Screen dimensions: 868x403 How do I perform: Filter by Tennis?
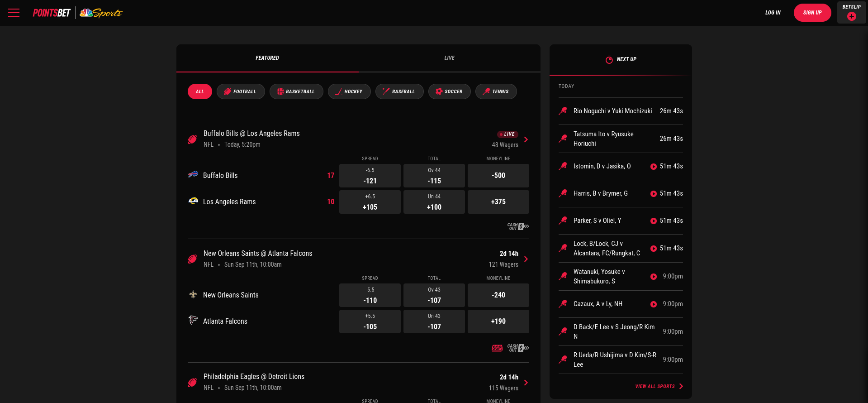(x=496, y=91)
